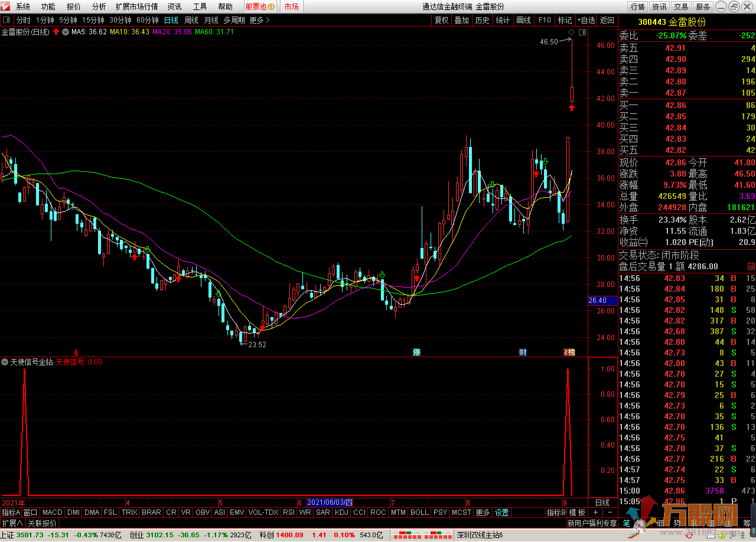Open the 更多 indicator tabs list
The image size is (756, 542).
tap(483, 512)
